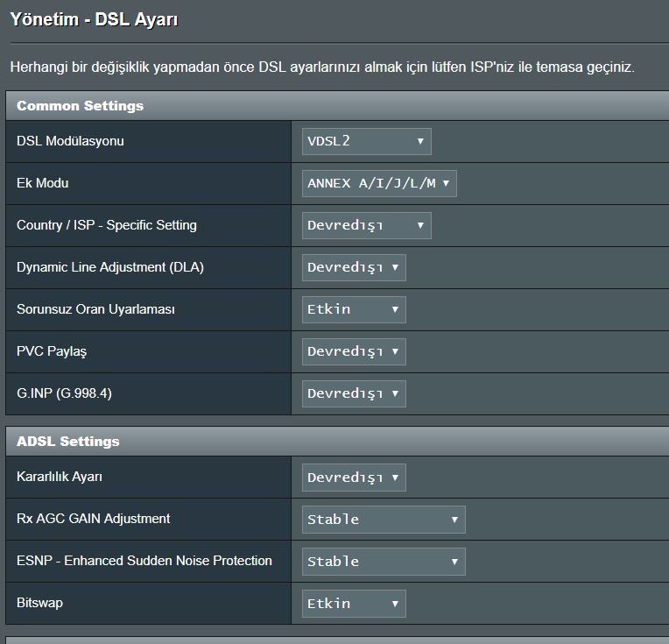Click the Yönetim - DSL Ayarı page title
669x644 pixels.
click(x=94, y=19)
